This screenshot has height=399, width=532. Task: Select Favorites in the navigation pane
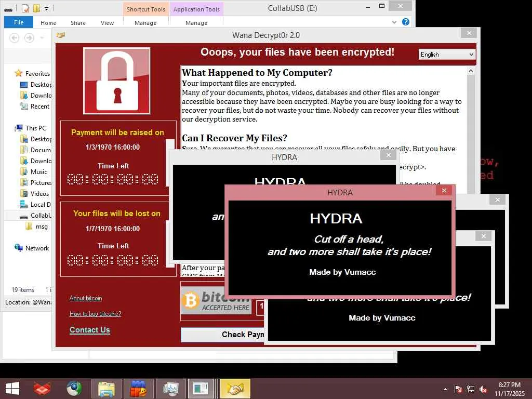33,74
